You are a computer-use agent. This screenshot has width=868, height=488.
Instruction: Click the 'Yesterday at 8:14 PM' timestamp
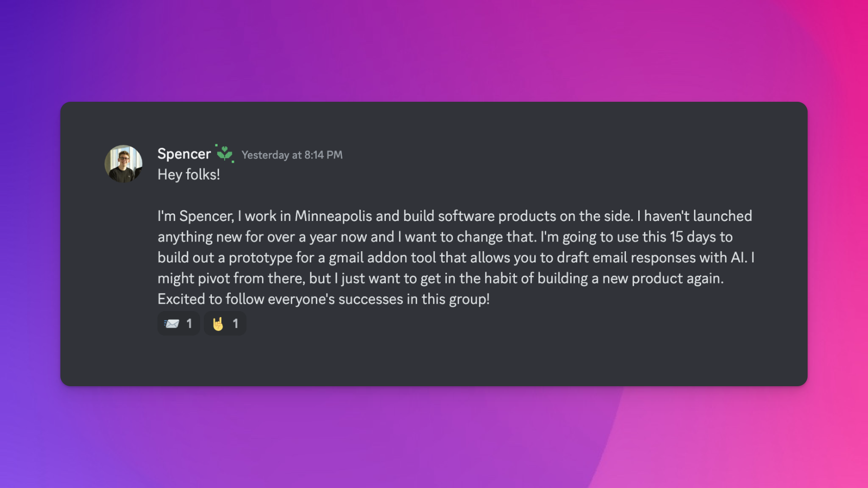[x=292, y=155]
